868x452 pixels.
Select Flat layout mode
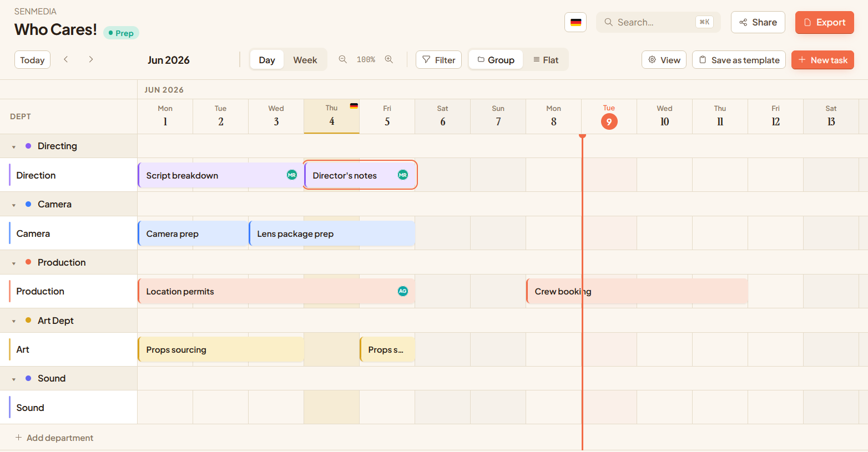click(546, 60)
